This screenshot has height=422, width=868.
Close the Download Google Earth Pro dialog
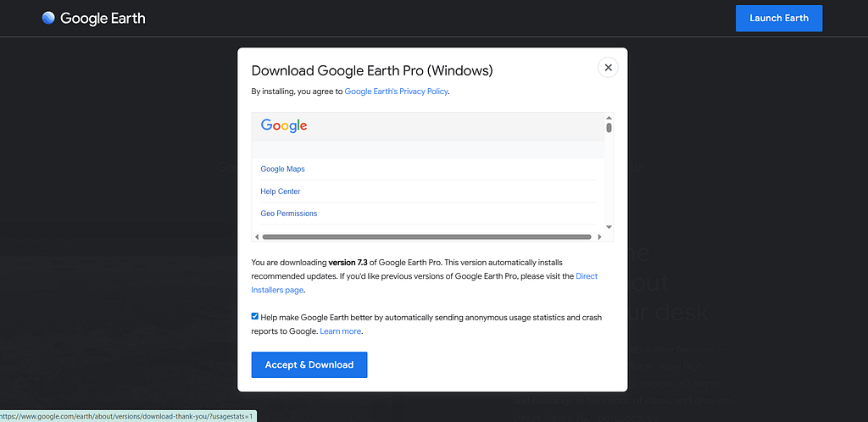click(x=608, y=68)
